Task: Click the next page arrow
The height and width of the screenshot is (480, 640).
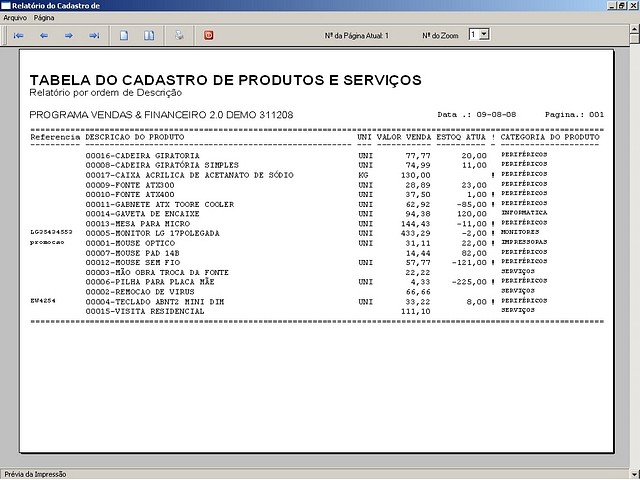Action: (69, 35)
